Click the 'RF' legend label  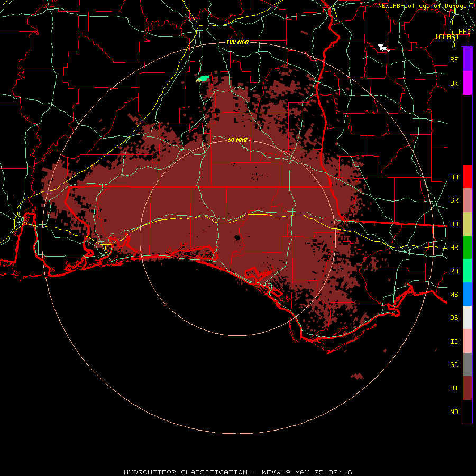tap(454, 59)
